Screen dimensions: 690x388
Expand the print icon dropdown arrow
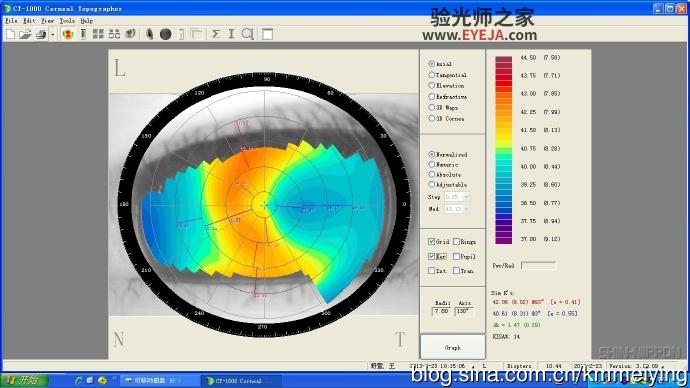53,34
